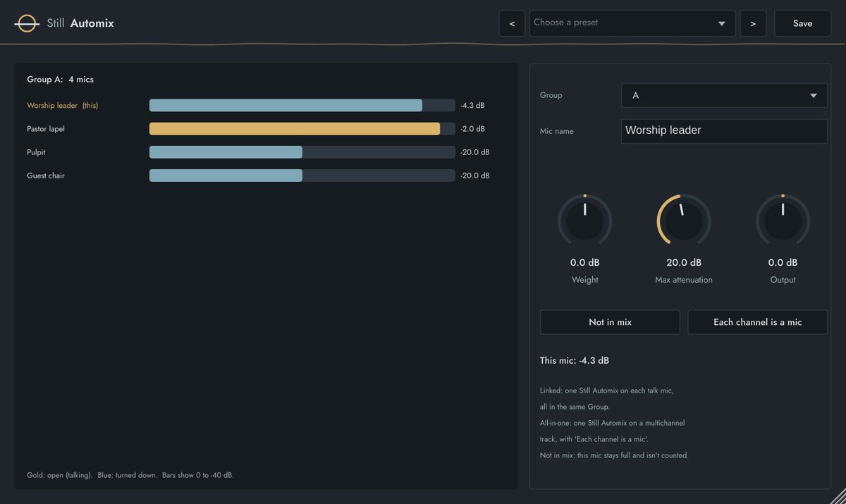Click the -20.0 dB value beside Guest chair
The image size is (846, 504).
(x=475, y=176)
